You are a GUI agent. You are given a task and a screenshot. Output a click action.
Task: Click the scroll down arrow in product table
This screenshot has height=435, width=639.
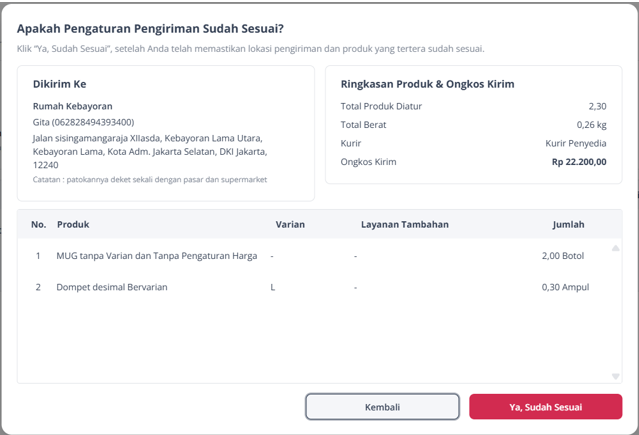(x=615, y=376)
